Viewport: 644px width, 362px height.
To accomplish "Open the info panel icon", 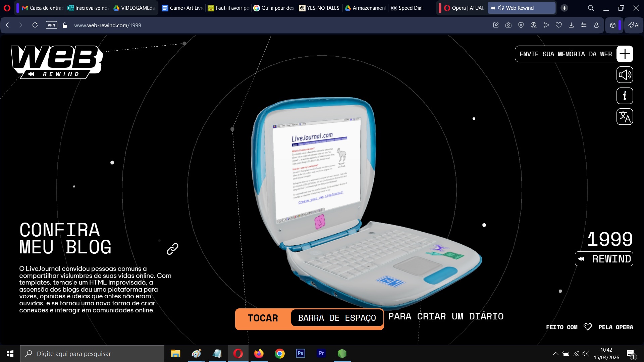I will (625, 96).
